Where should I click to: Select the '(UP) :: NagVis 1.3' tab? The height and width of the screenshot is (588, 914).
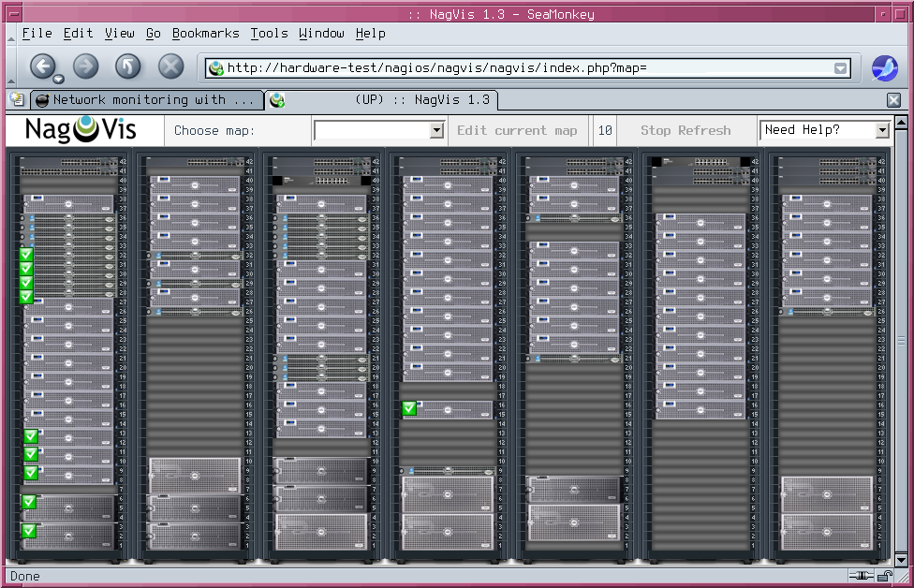coord(382,99)
